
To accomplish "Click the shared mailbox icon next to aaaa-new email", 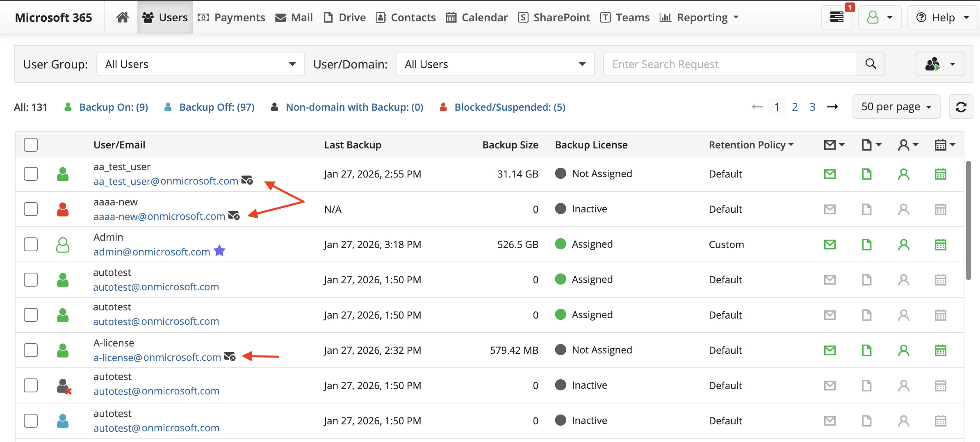I will [234, 215].
